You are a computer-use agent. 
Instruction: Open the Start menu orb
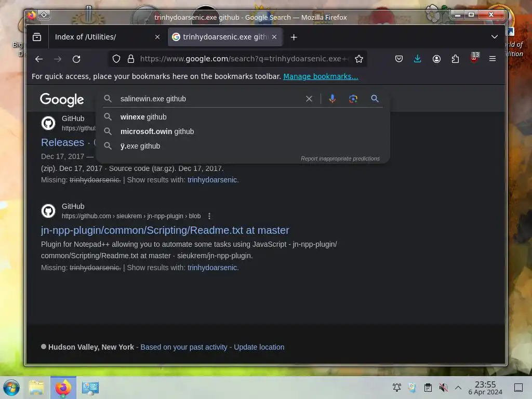[11, 388]
